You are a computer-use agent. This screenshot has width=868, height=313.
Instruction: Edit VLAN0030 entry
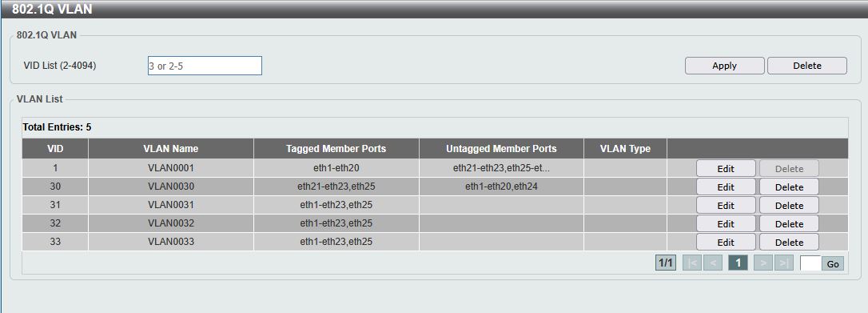tap(726, 187)
